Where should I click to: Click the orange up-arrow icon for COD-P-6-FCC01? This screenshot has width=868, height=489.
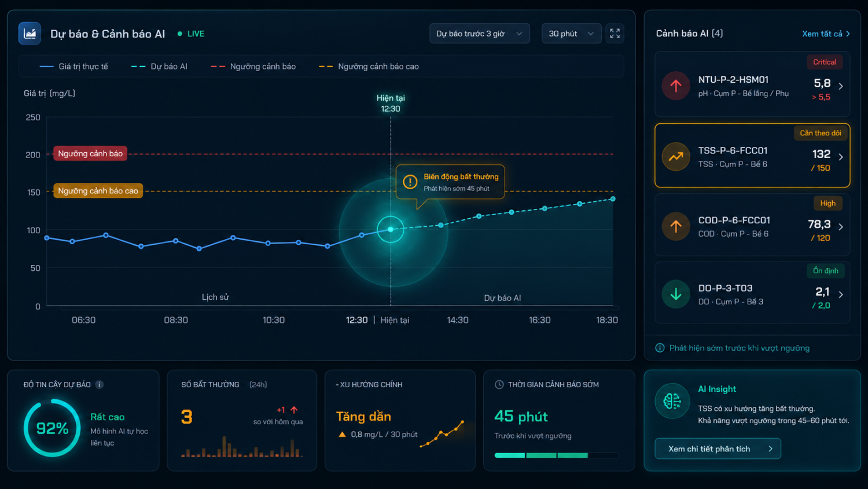[676, 226]
